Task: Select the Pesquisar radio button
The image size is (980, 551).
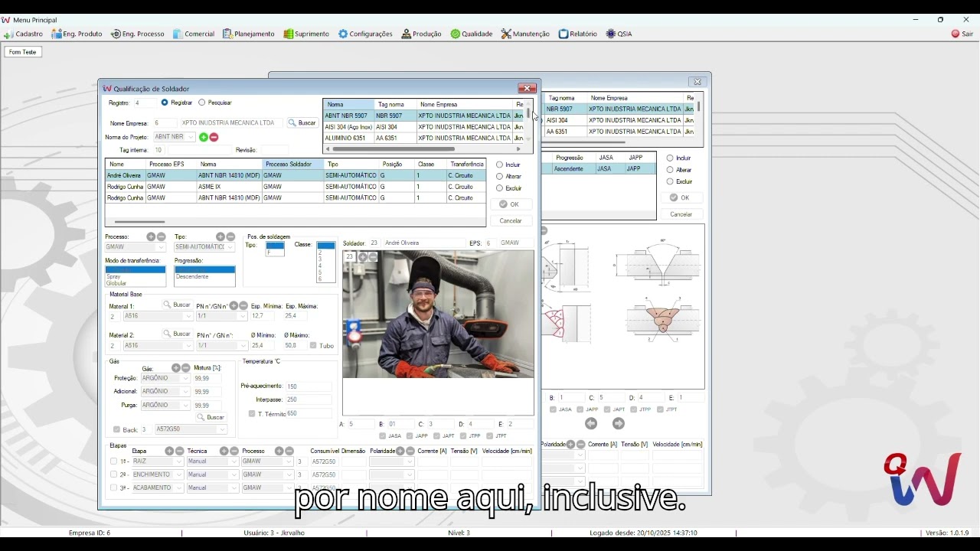Action: pos(202,103)
